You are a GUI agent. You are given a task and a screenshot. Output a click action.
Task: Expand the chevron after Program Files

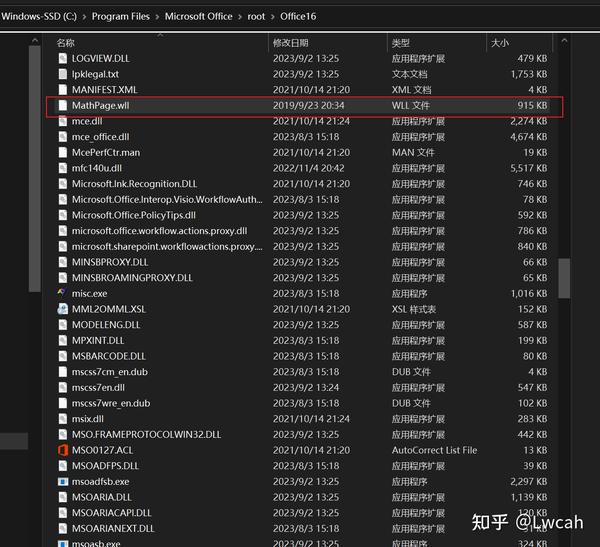point(157,17)
